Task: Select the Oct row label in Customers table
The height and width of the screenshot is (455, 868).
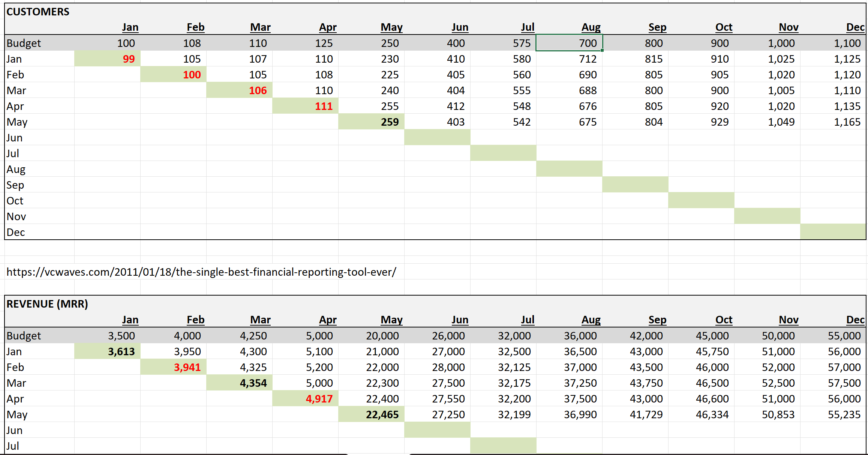Action: click(15, 201)
